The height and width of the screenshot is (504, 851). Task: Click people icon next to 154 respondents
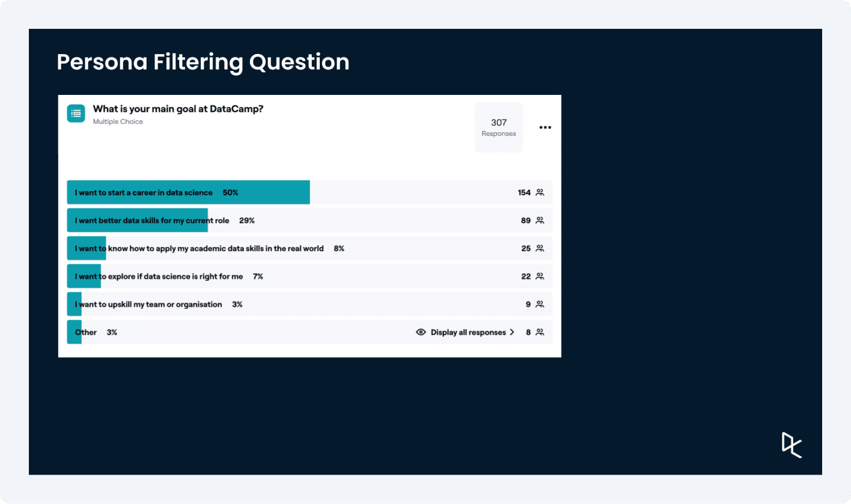540,193
